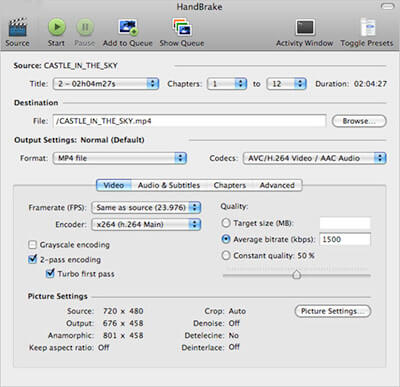This screenshot has height=387, width=400.
Task: Click the toolbar toggle pill at the window's top right
Action: click(x=387, y=6)
